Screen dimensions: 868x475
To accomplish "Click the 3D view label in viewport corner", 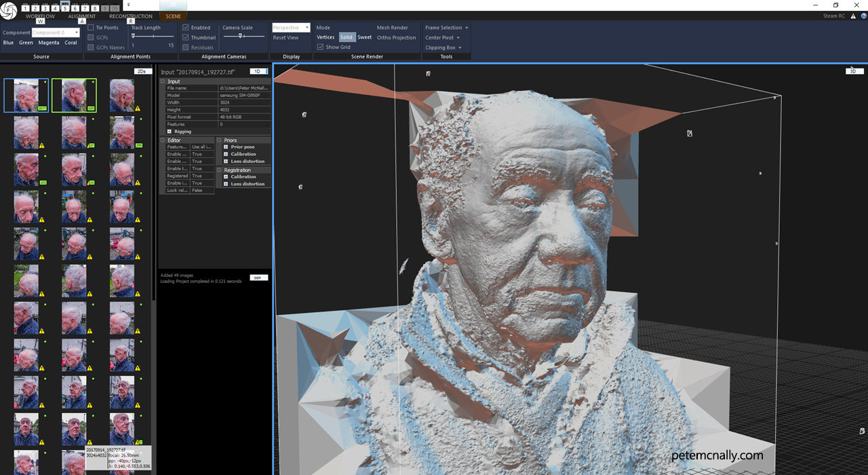I will [853, 71].
